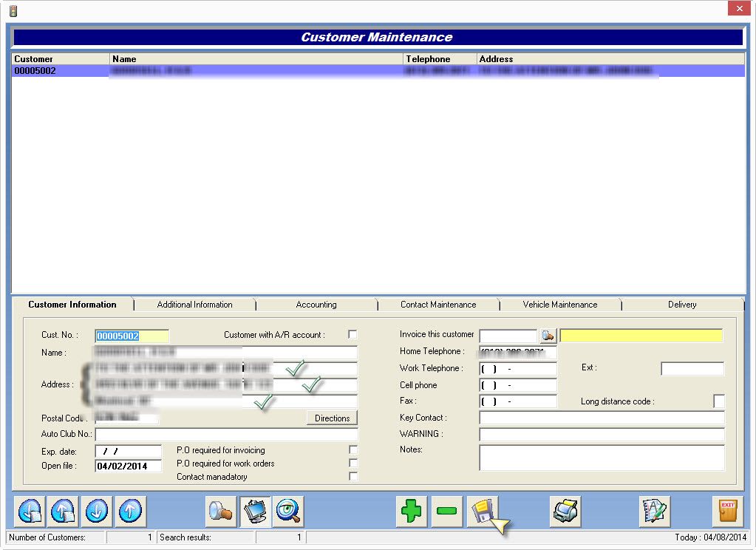Click the Cell phone field

coord(518,385)
